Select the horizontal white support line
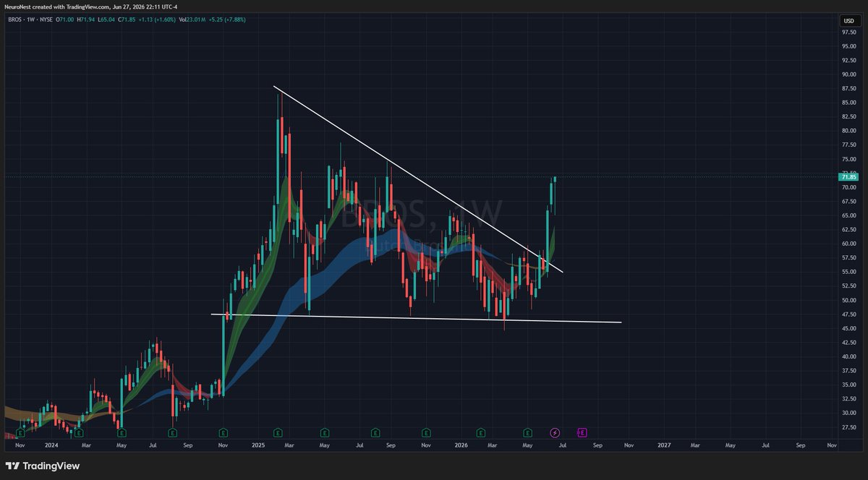The image size is (868, 480). coord(416,318)
